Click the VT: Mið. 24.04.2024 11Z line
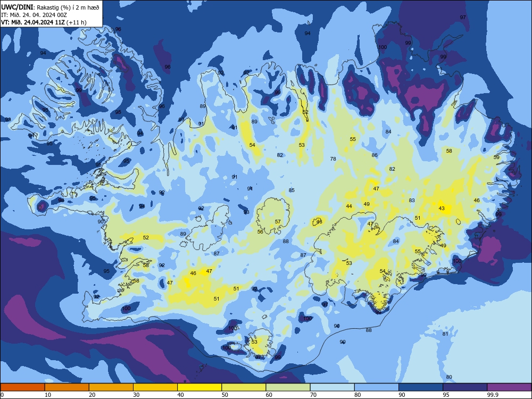This screenshot has width=532, height=399. (33, 22)
